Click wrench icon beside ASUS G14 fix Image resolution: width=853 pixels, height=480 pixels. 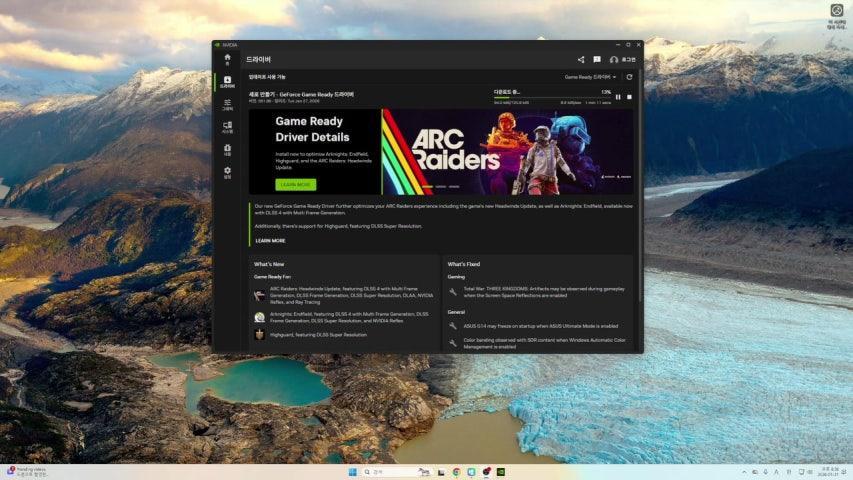pyautogui.click(x=453, y=326)
